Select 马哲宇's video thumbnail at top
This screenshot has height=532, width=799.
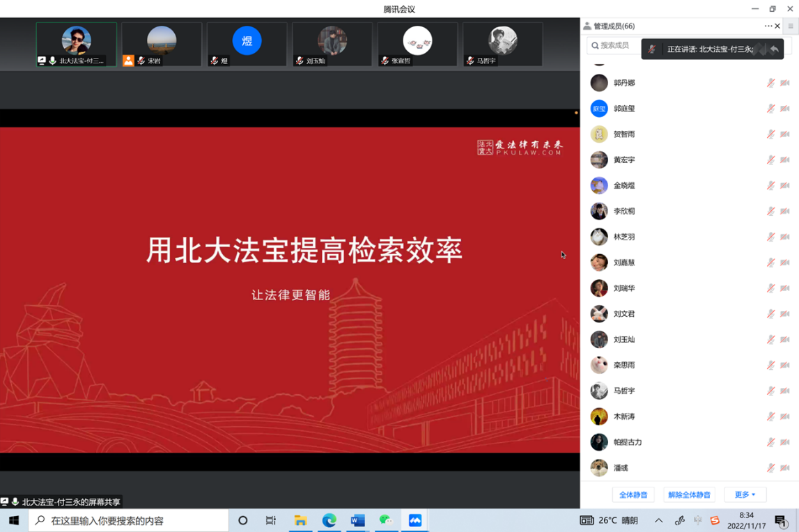[x=503, y=45]
